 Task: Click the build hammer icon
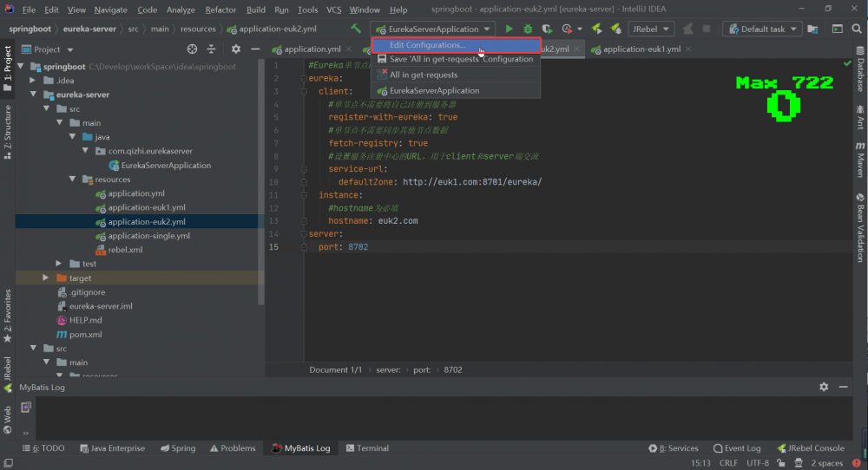[x=356, y=29]
